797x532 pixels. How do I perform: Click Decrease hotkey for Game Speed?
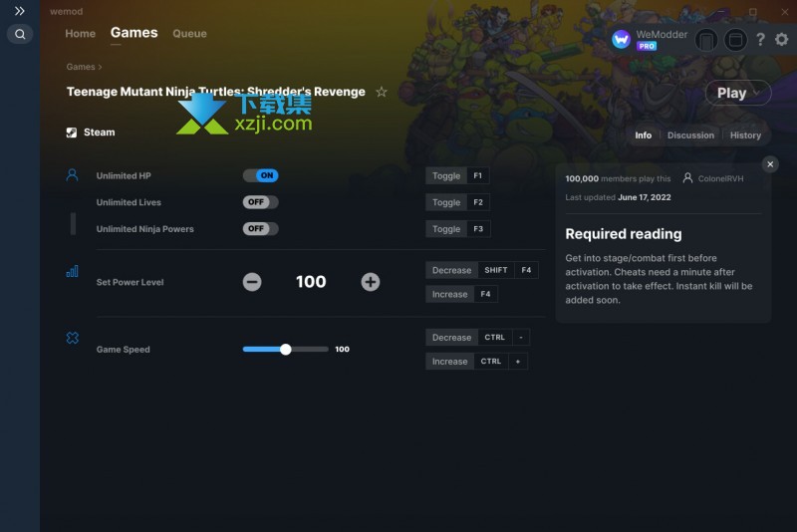click(452, 338)
